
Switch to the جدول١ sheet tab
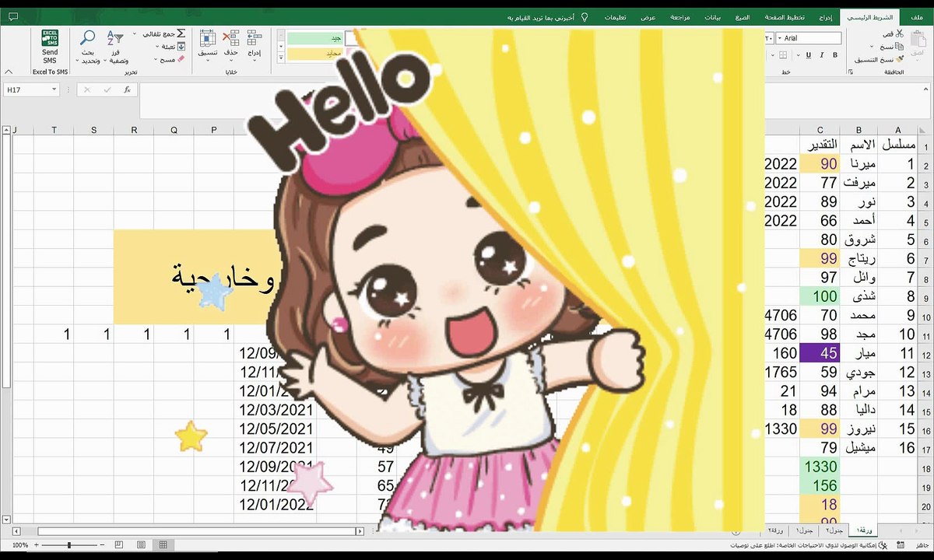coord(806,530)
